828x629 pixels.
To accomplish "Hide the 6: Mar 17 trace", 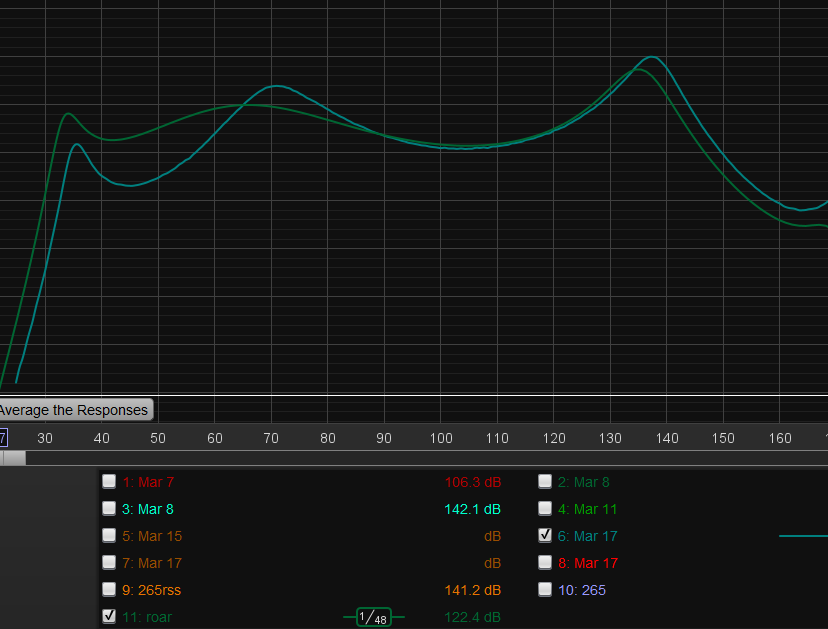I will [x=545, y=535].
